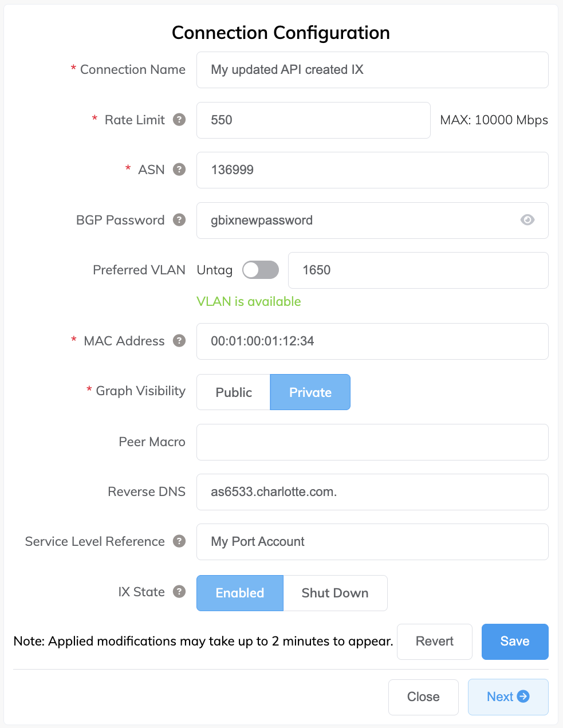Select Private graph visibility option
The height and width of the screenshot is (728, 563).
[x=310, y=392]
